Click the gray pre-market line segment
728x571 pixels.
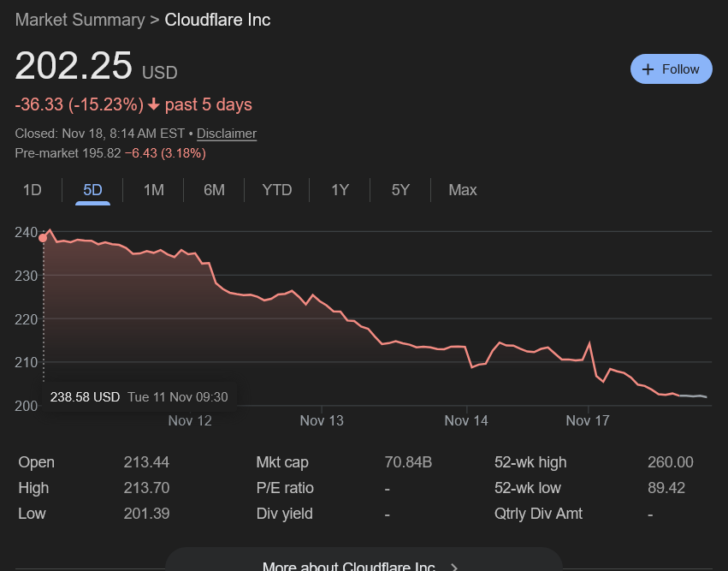click(693, 396)
